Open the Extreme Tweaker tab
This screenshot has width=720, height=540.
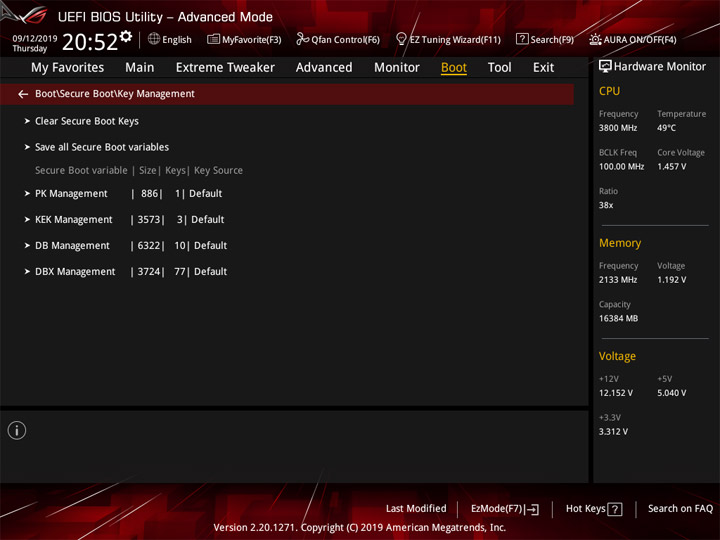pos(225,68)
